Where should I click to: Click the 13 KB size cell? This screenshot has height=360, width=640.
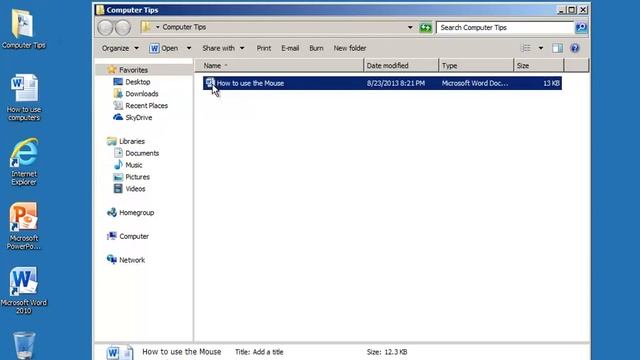tap(551, 83)
